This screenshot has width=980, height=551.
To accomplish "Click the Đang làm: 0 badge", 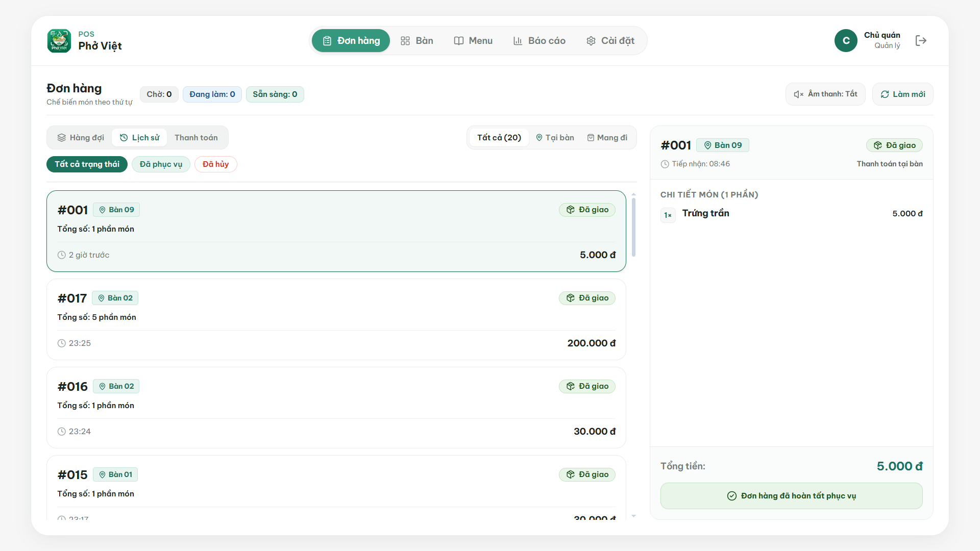I will click(x=212, y=94).
